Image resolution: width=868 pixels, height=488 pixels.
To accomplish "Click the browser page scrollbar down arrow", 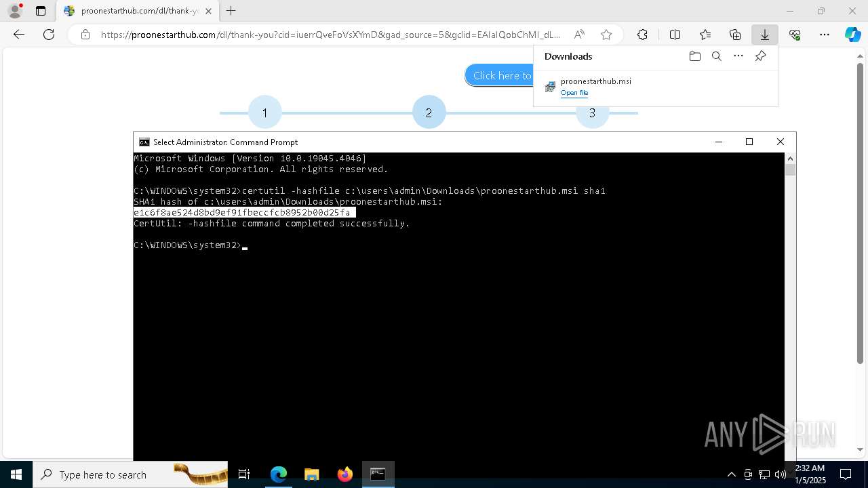I will click(861, 449).
